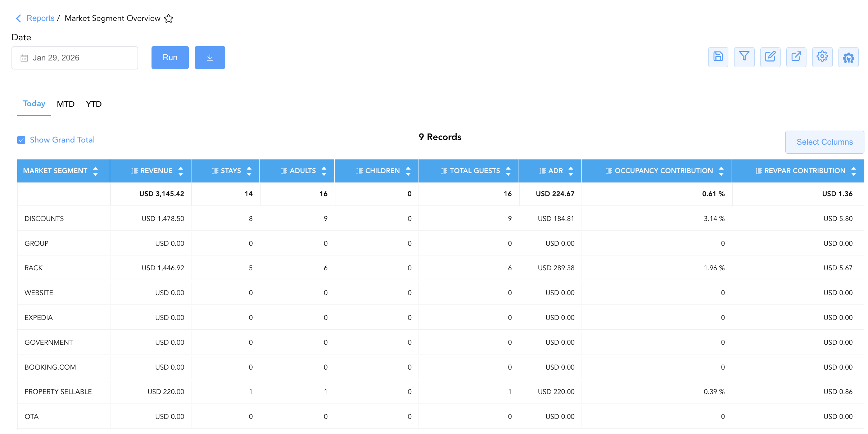Screen dimensions: 868x434
Task: Sort by Total Guests column arrows
Action: pyautogui.click(x=508, y=171)
